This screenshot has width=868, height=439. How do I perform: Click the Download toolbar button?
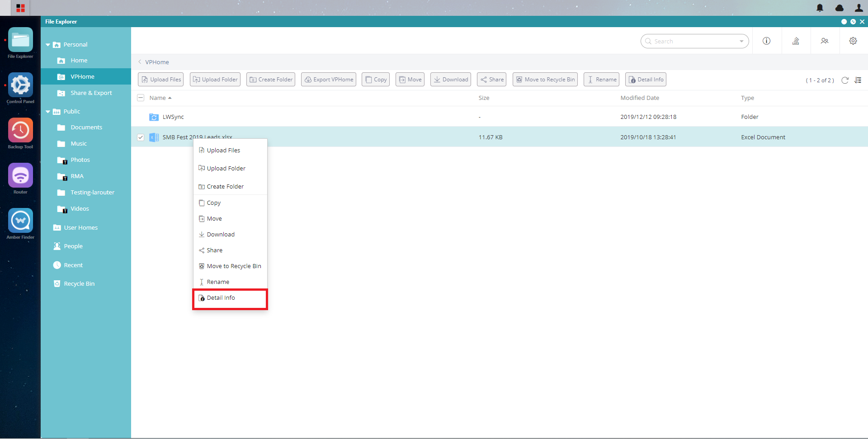point(451,80)
